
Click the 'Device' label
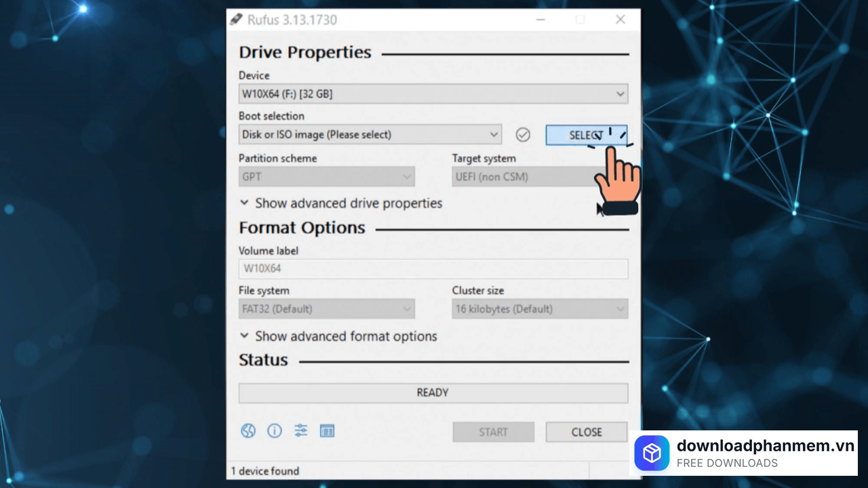(254, 75)
